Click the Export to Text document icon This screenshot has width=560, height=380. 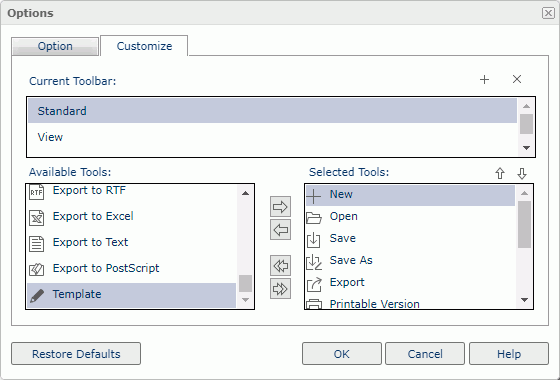point(36,244)
